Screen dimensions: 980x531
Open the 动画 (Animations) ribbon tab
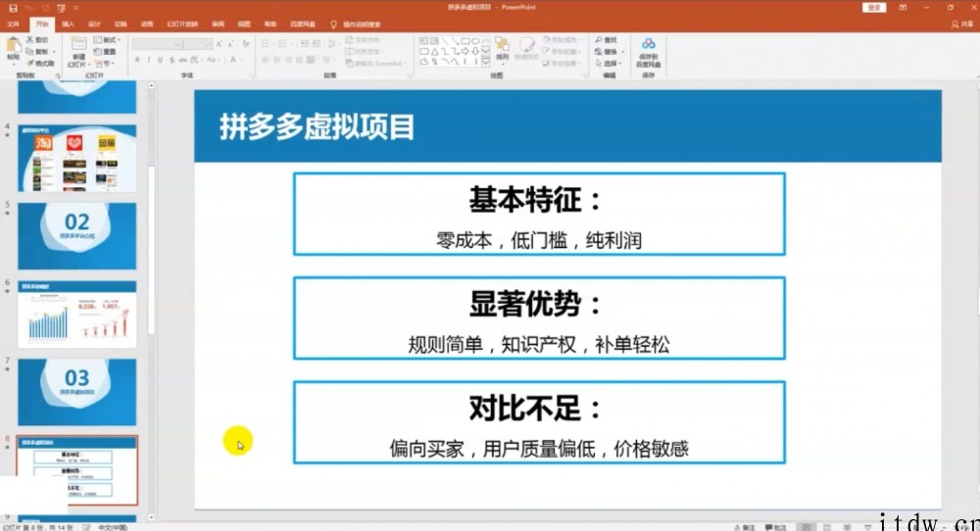pyautogui.click(x=147, y=24)
